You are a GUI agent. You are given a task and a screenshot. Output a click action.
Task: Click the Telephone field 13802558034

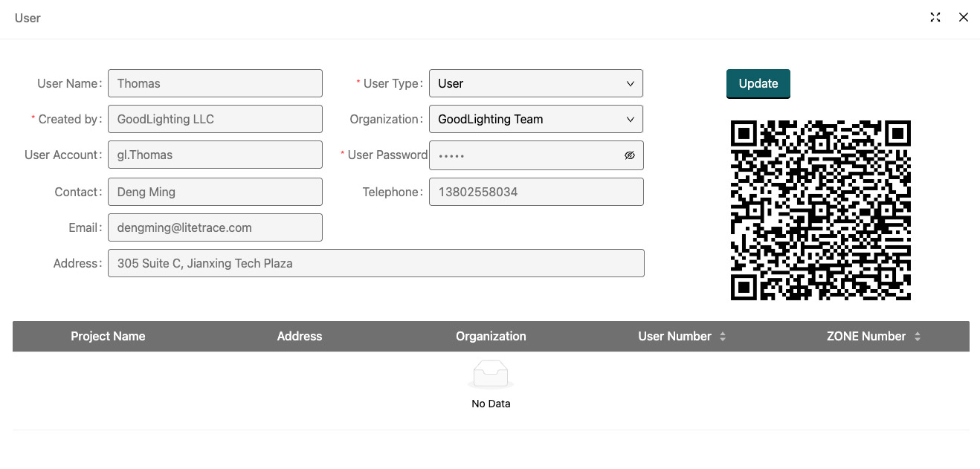pyautogui.click(x=536, y=192)
